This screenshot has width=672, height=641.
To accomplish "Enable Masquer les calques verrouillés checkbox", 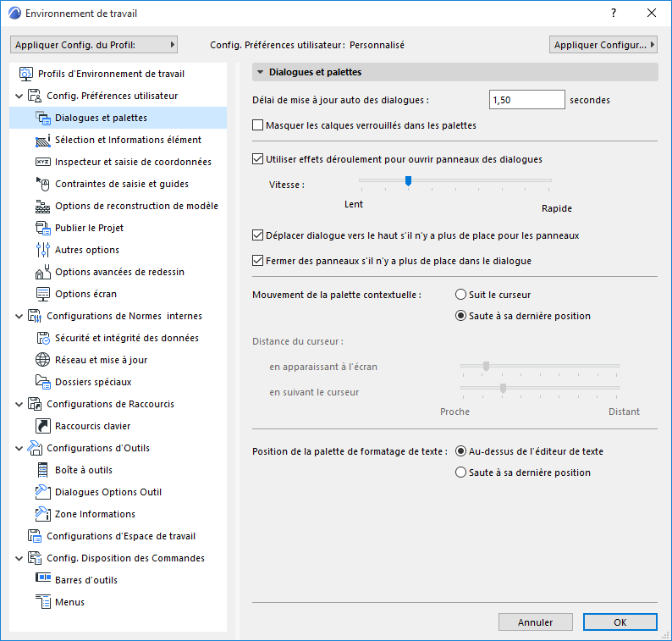I will coord(257,125).
